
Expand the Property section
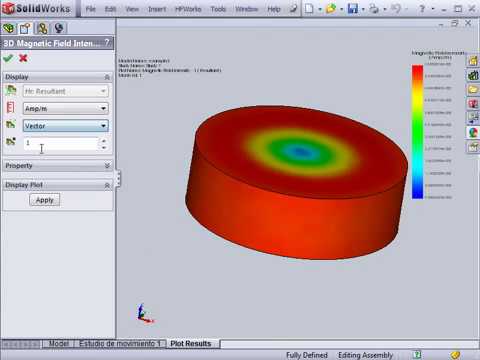coord(107,166)
